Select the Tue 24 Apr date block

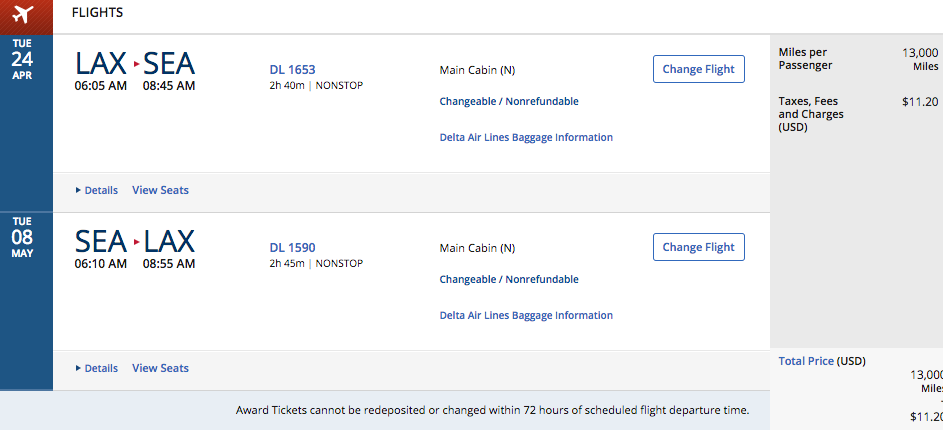pos(26,60)
